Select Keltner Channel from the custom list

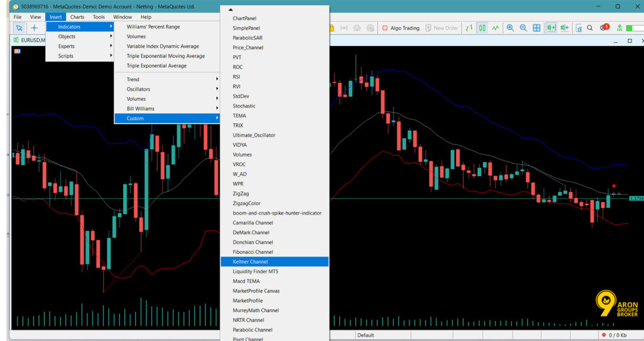coord(274,262)
